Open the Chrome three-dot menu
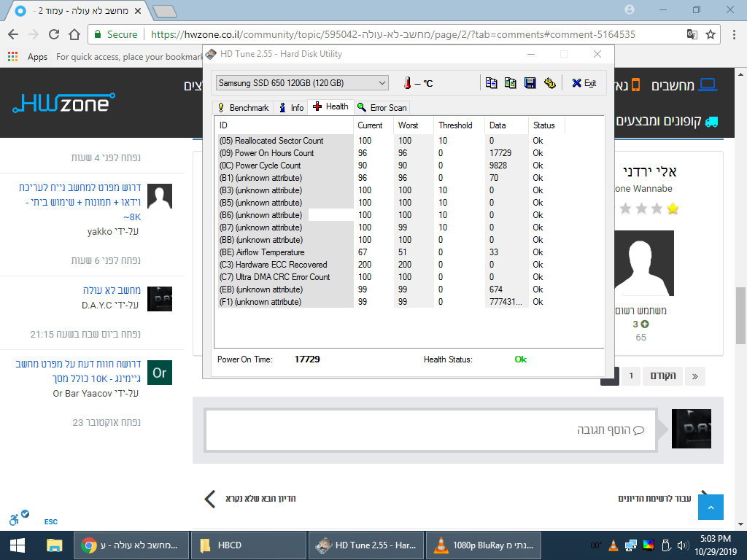This screenshot has width=747, height=560. tap(734, 34)
